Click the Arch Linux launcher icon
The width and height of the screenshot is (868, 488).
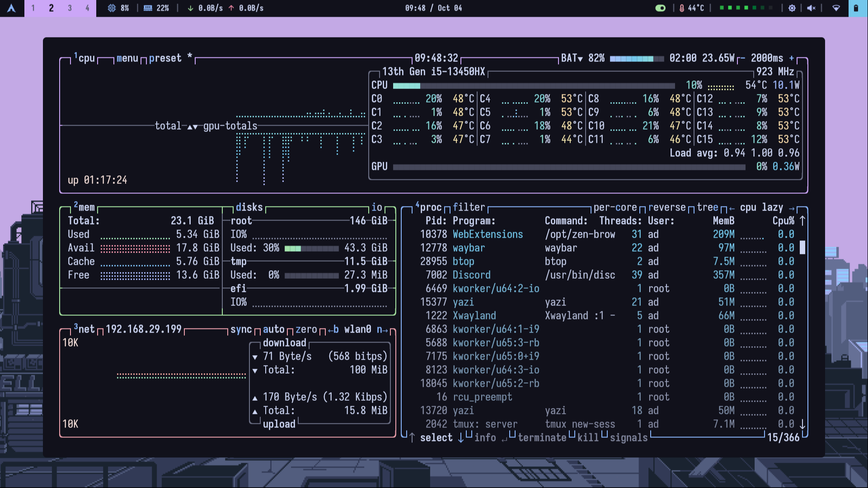coord(12,8)
